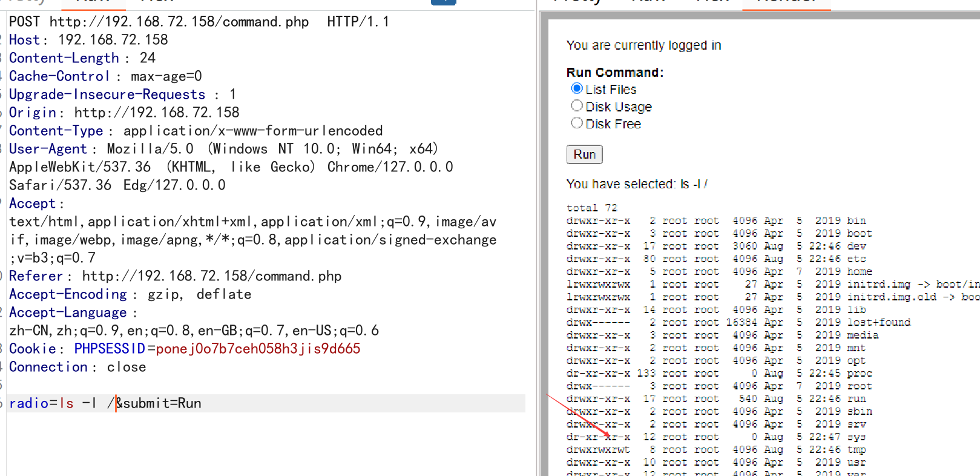This screenshot has height=476, width=980.
Task: Click the Accept-Language header name
Action: tap(68, 312)
